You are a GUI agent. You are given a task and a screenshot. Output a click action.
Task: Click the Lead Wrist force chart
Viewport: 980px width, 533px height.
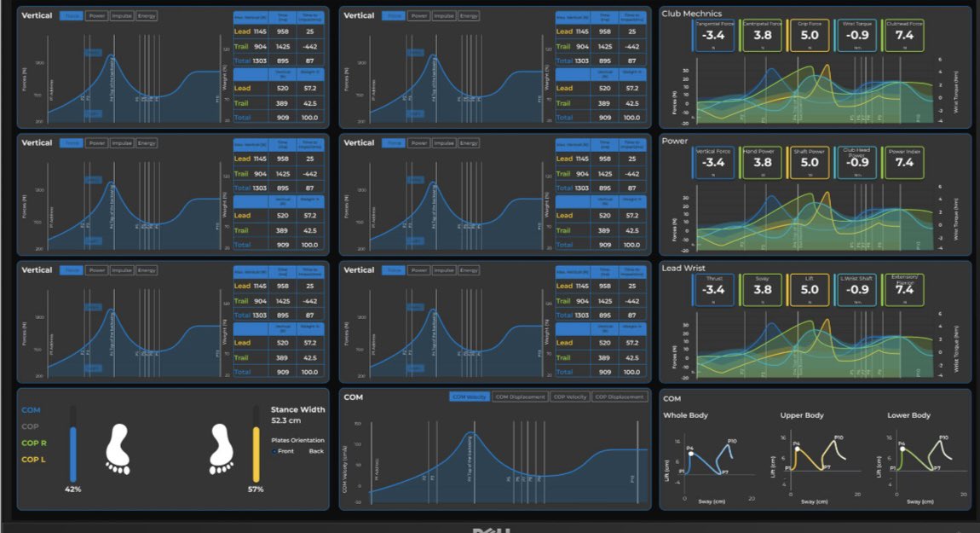(815, 346)
